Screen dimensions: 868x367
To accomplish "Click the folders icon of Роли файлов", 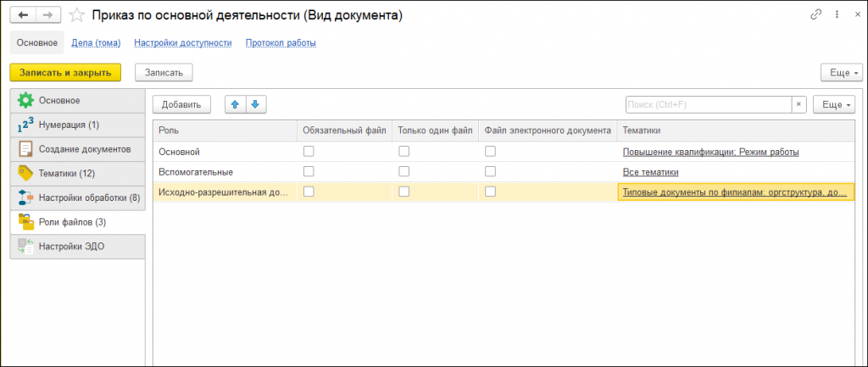I will [x=25, y=222].
